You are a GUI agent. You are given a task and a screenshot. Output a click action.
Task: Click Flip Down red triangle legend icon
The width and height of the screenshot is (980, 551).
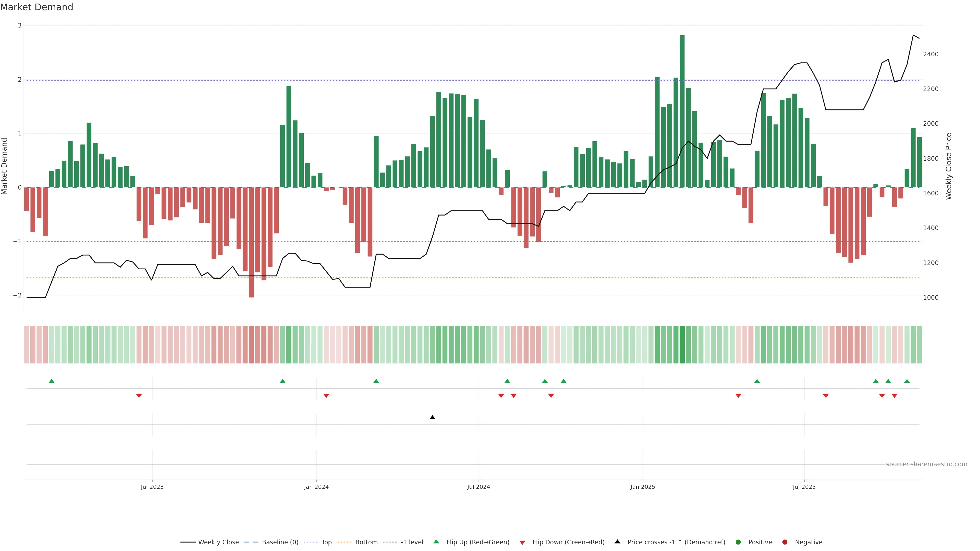[522, 543]
